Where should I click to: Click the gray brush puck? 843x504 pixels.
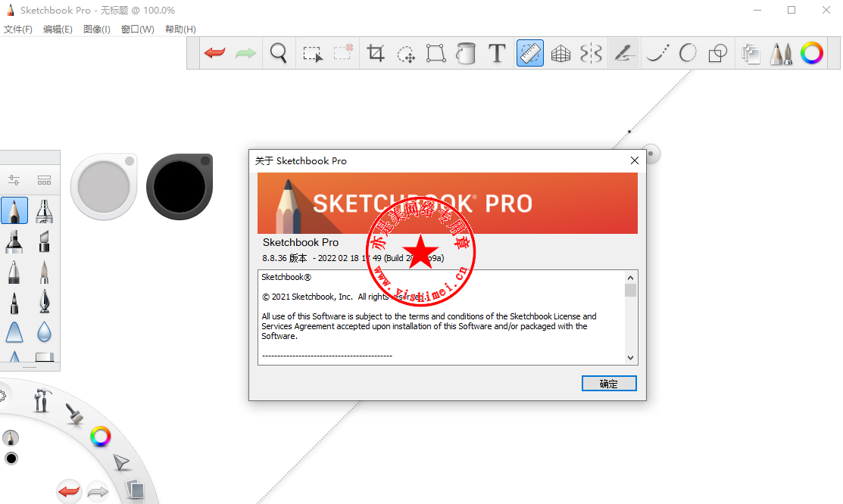pos(104,187)
